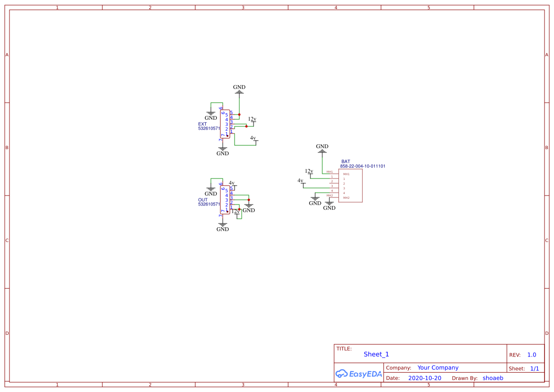Click the Sheet_1 title text

(x=376, y=354)
